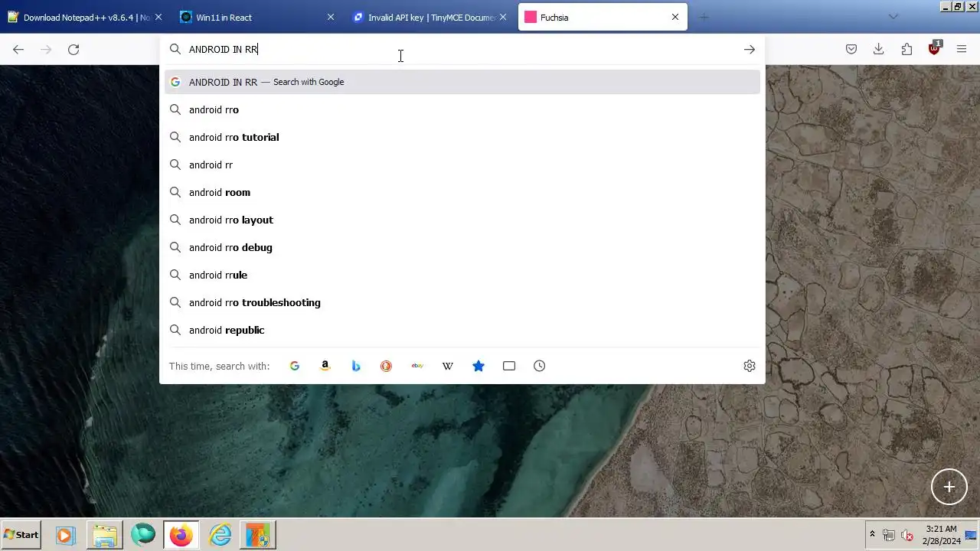
Task: Switch to Invalid API key TinyMCE tab
Action: click(430, 17)
